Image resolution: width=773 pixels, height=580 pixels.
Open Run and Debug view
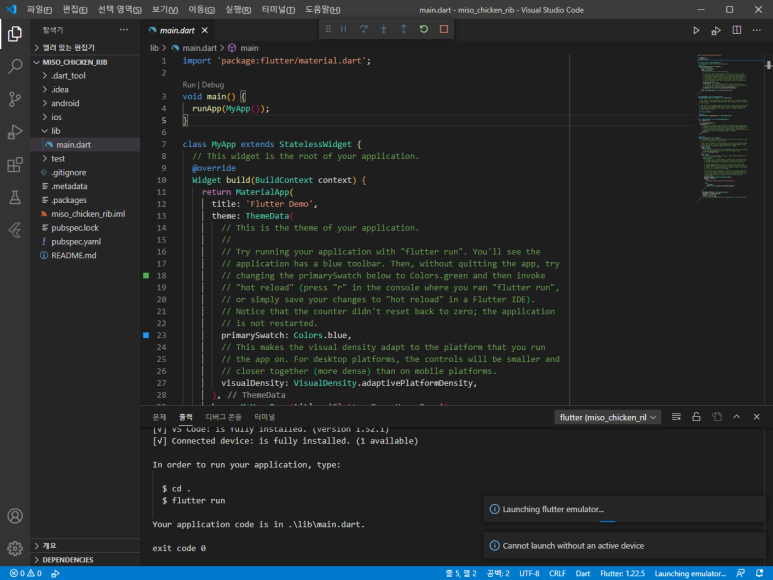15,132
